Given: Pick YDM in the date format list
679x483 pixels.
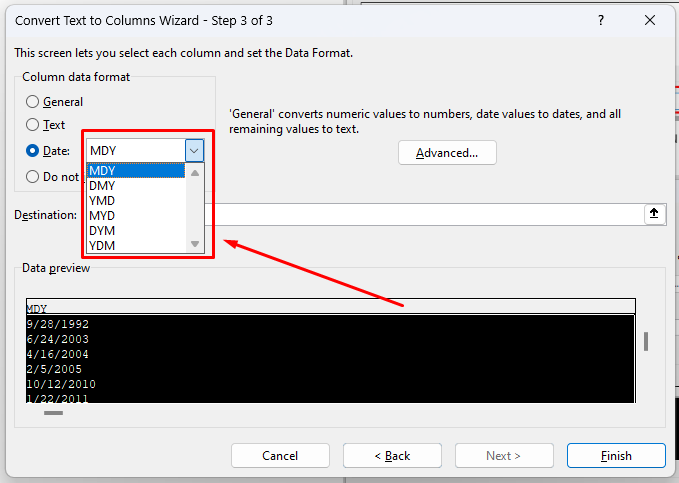Looking at the screenshot, I should (136, 245).
